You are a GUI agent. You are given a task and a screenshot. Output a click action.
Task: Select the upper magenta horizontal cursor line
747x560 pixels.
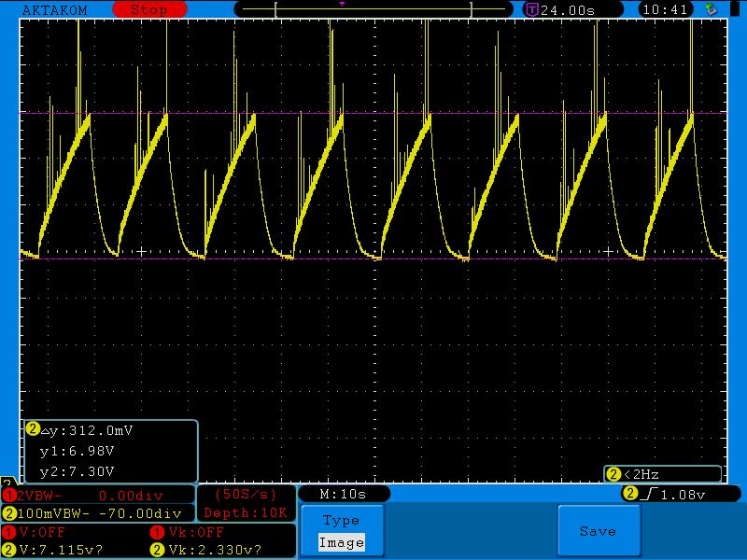(x=373, y=113)
